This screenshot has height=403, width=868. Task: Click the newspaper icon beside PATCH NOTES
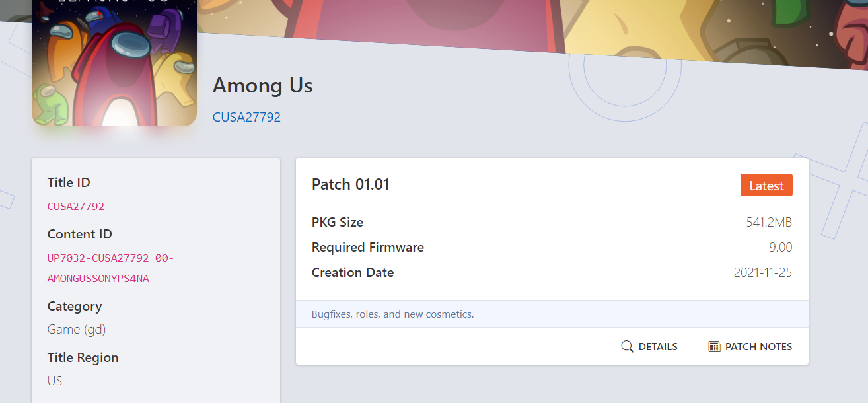coord(714,346)
